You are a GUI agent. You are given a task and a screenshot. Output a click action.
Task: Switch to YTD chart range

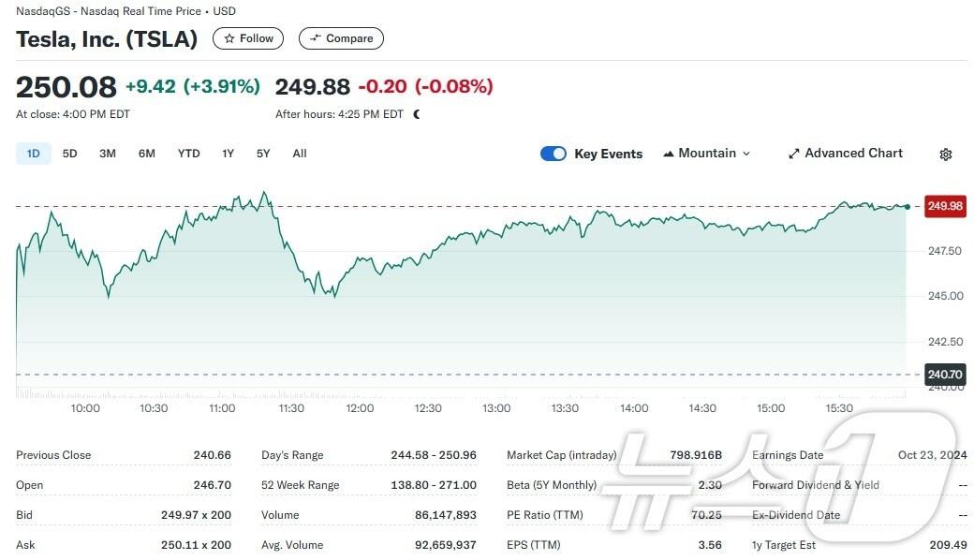tap(189, 154)
